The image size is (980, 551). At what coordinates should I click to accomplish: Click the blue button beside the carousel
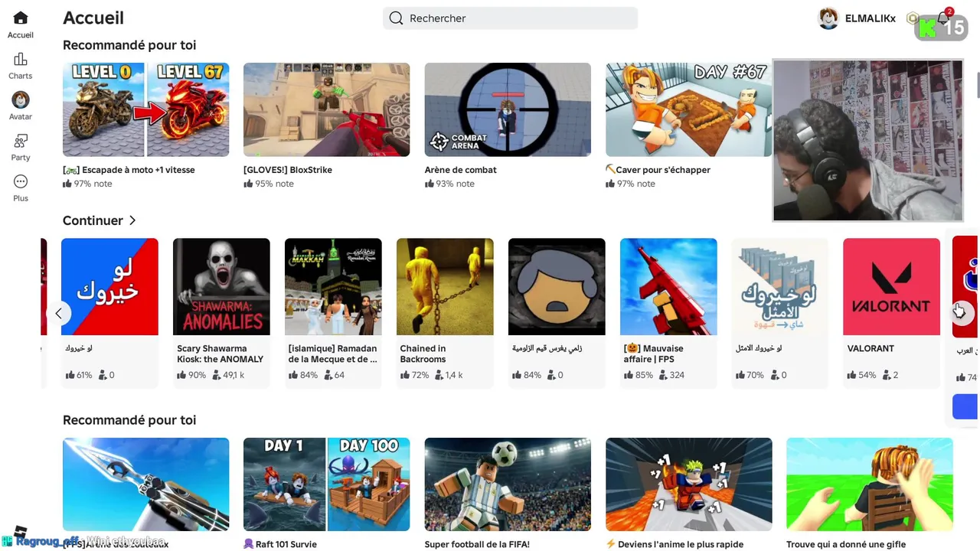(x=965, y=407)
